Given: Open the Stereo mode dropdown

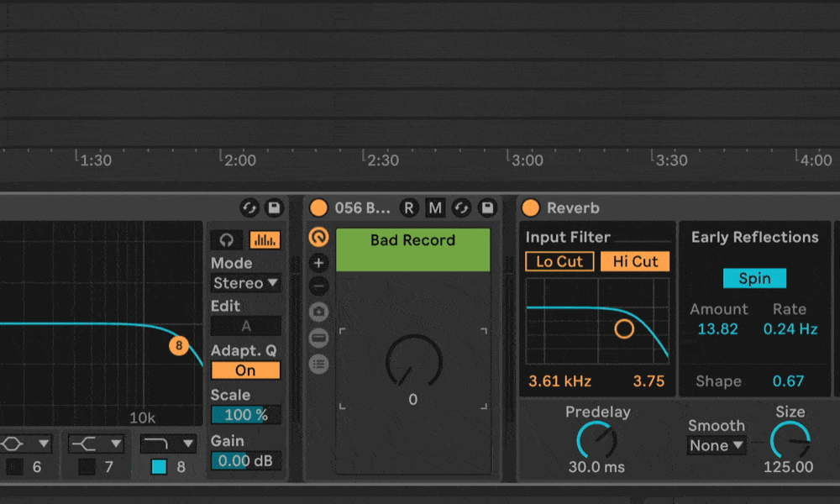Looking at the screenshot, I should 245,283.
